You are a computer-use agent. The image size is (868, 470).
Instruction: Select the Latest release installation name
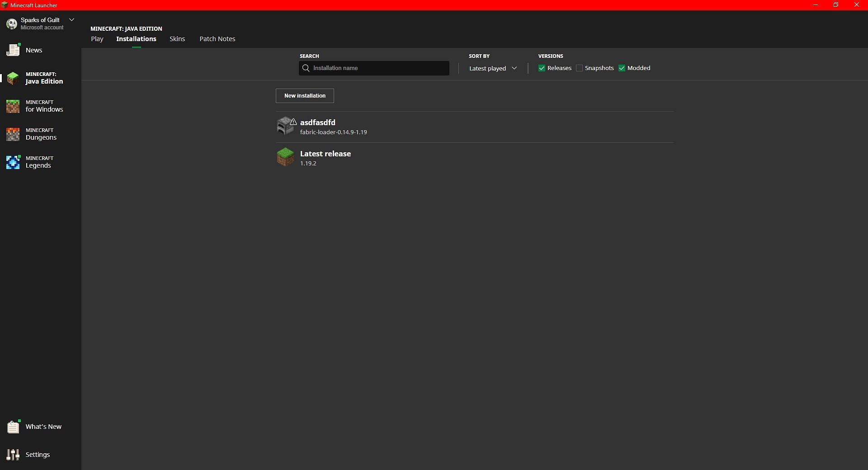coord(325,154)
